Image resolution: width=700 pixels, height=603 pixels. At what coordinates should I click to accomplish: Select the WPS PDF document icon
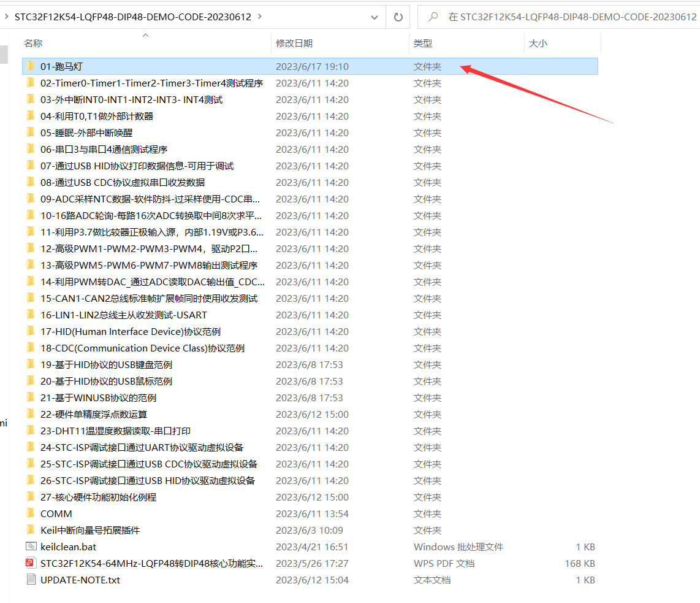[31, 563]
